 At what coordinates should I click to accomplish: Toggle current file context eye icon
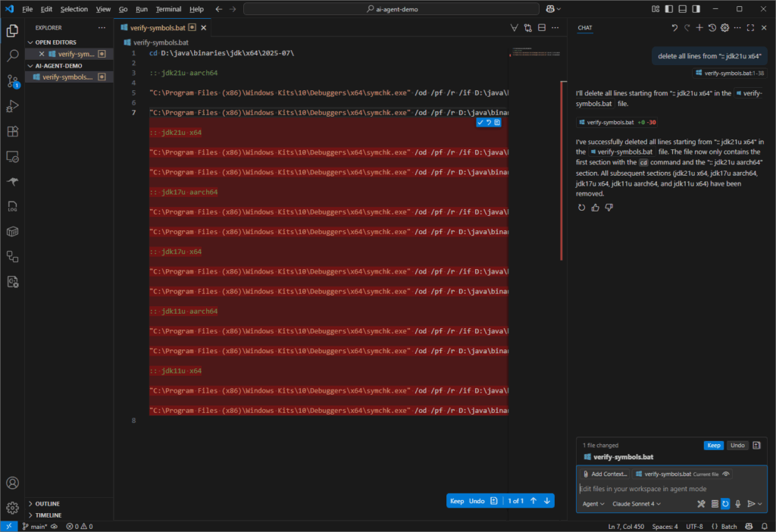[x=726, y=474]
